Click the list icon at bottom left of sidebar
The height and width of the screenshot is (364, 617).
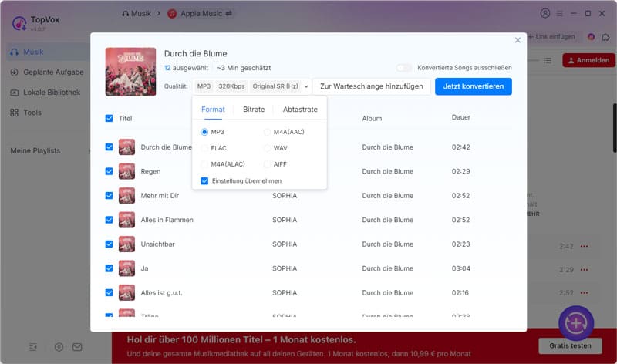[x=33, y=347]
